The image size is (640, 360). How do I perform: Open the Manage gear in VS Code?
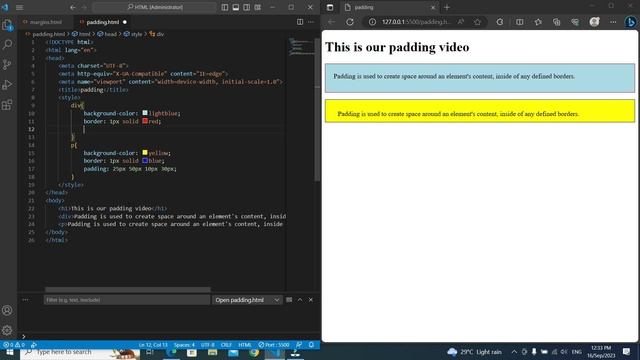coord(7,330)
